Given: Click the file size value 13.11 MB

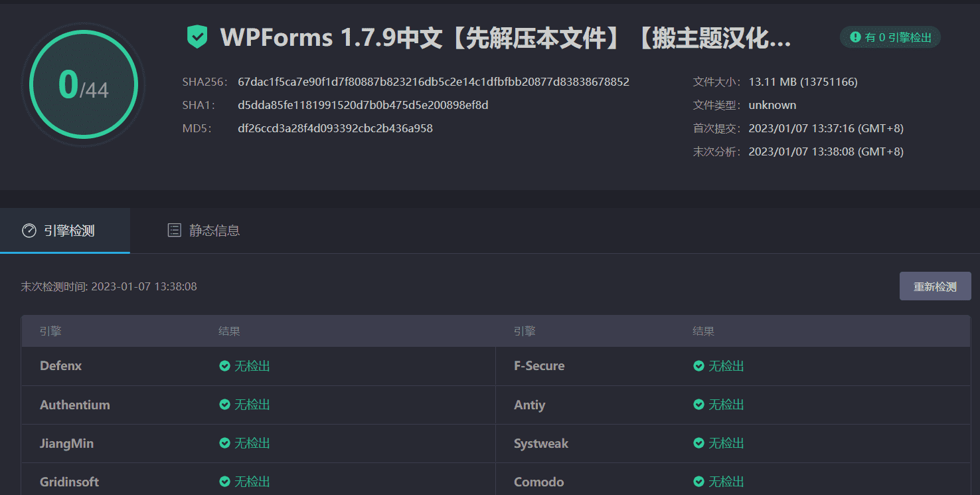Looking at the screenshot, I should (x=803, y=82).
